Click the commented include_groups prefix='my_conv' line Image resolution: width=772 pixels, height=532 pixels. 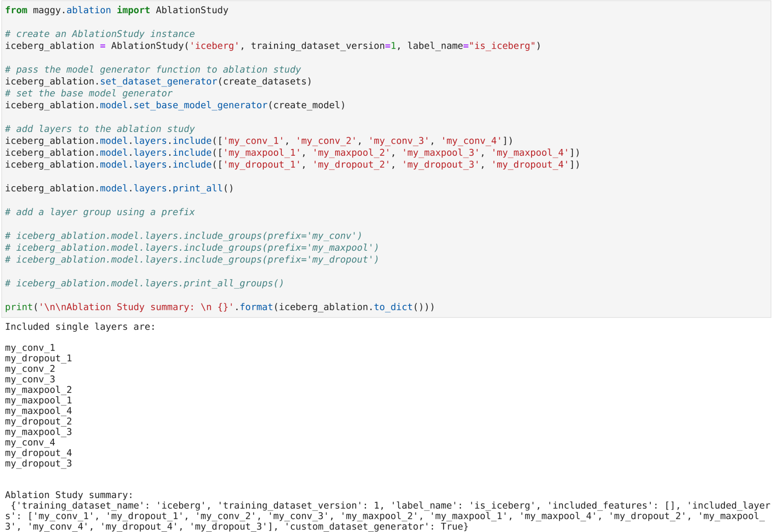click(x=184, y=236)
